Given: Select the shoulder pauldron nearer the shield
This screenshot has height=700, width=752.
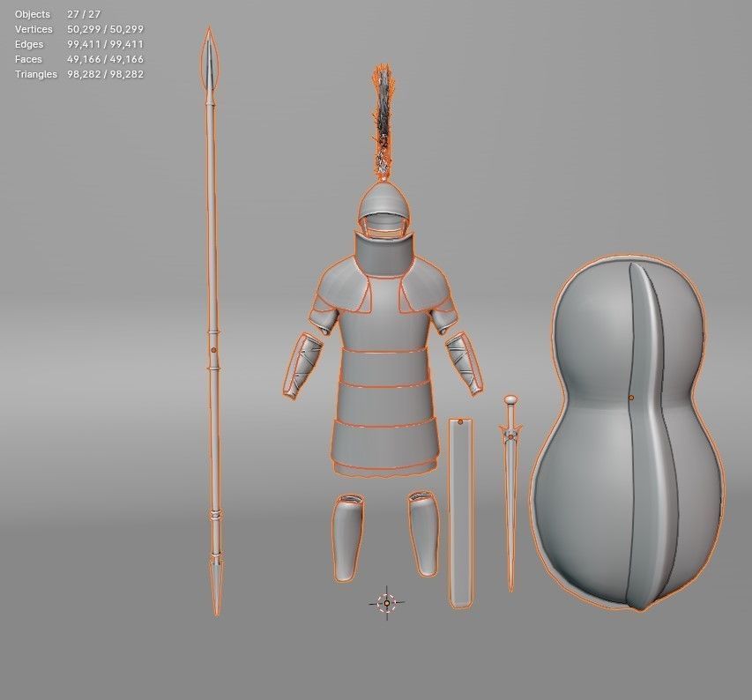Looking at the screenshot, I should (x=428, y=287).
